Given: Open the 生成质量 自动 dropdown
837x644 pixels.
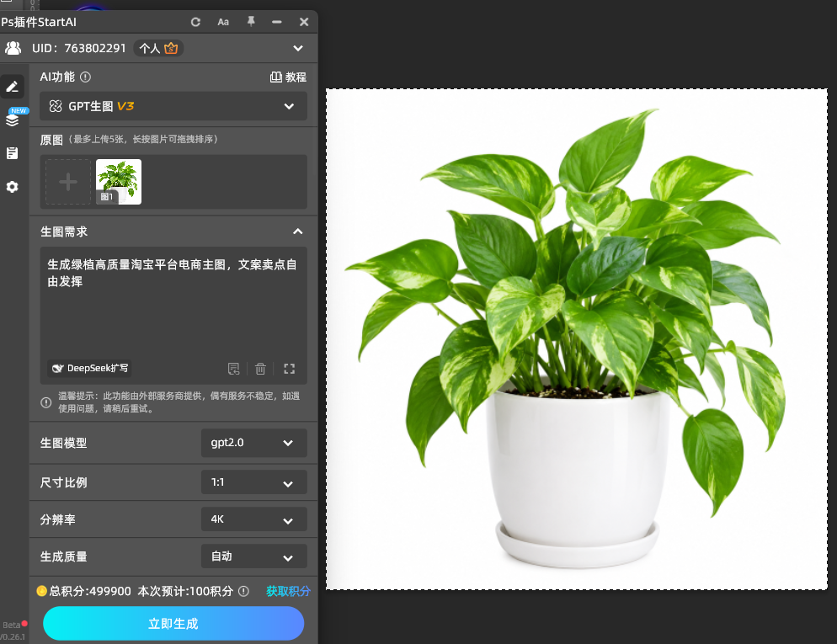Looking at the screenshot, I should click(254, 556).
